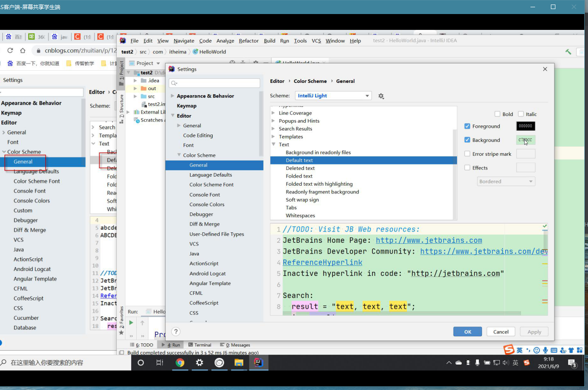The height and width of the screenshot is (390, 588).
Task: Open the Bordered effects dropdown
Action: pyautogui.click(x=507, y=182)
